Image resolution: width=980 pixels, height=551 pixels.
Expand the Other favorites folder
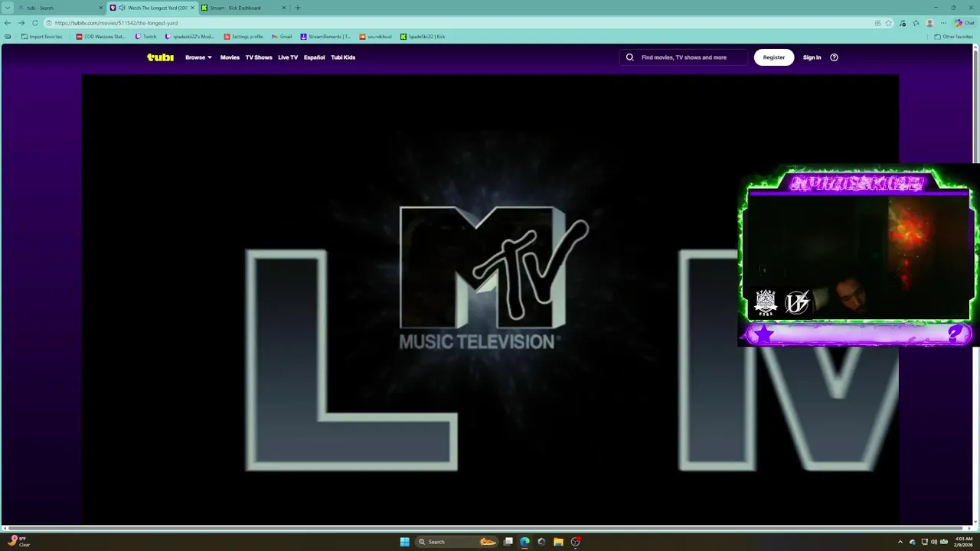tap(953, 37)
